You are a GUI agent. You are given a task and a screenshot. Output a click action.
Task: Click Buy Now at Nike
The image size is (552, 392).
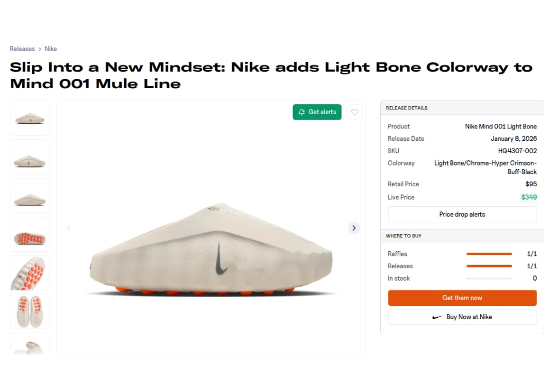[462, 317]
